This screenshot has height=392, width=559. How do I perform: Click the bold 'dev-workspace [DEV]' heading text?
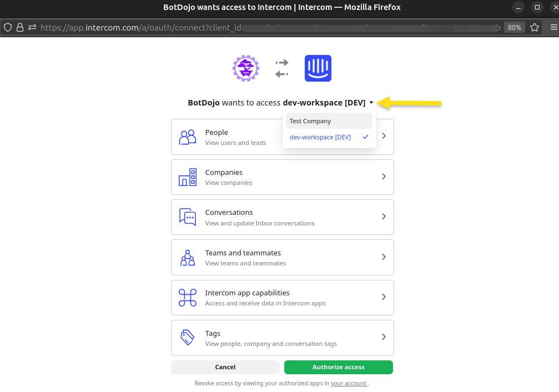tap(324, 103)
